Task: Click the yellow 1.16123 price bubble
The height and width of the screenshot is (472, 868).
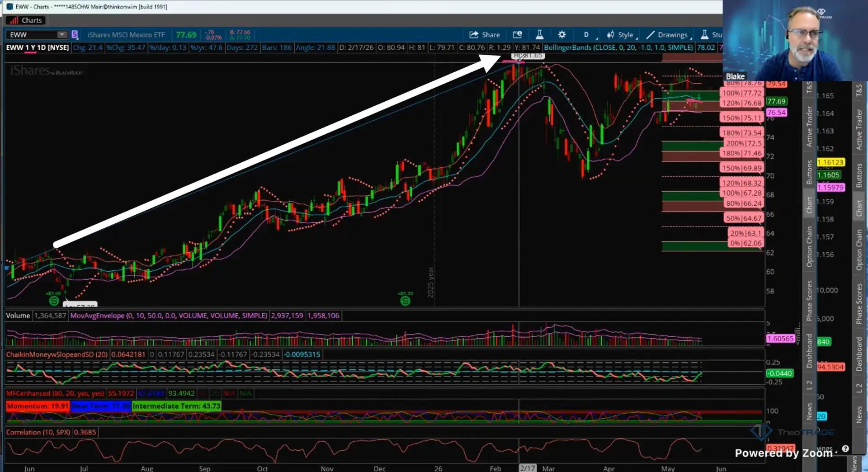Action: coord(830,162)
